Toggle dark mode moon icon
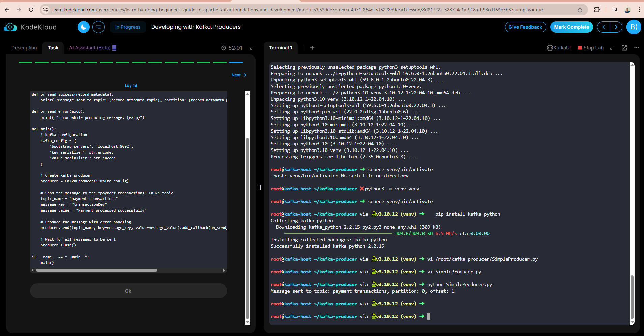 (83, 27)
